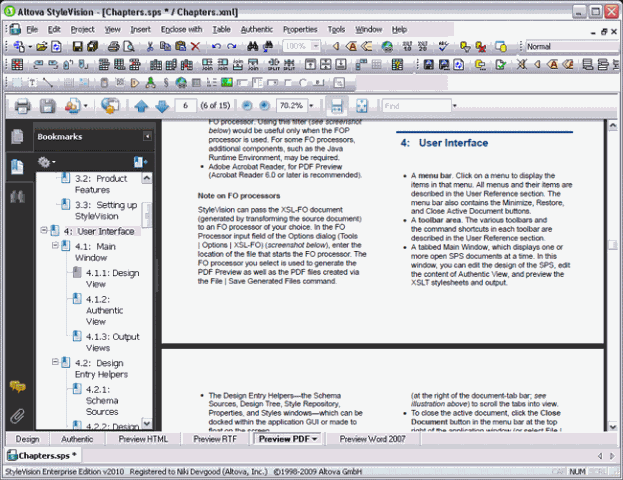Open the Normal paragraph style combo box
This screenshot has height=480, width=623.
[573, 46]
